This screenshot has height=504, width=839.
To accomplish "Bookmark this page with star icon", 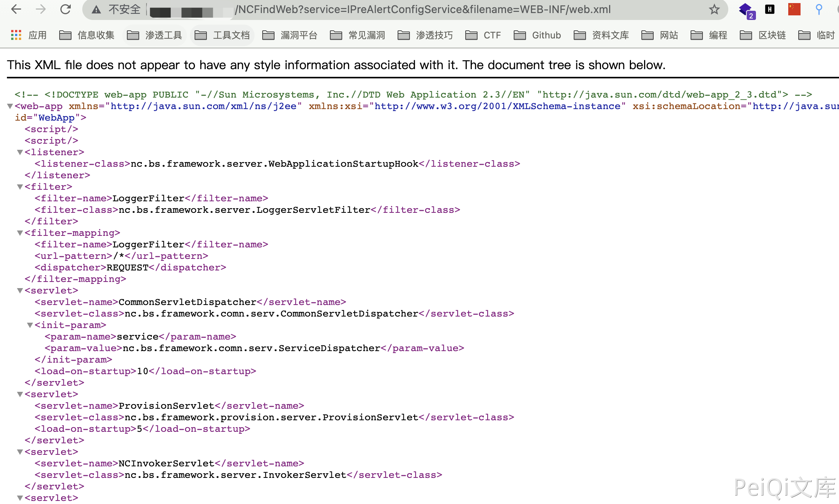I will click(714, 9).
